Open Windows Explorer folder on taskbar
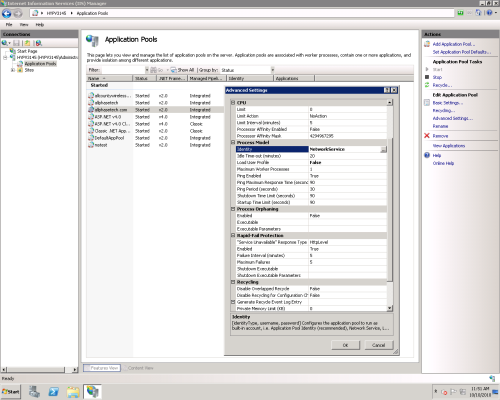This screenshot has width=500, height=400. click(x=73, y=392)
